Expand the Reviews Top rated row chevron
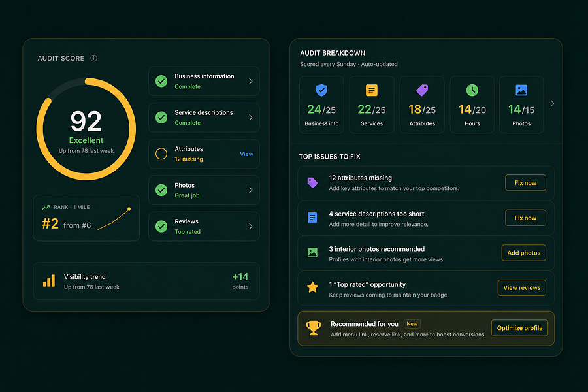This screenshot has width=588, height=392. (250, 227)
